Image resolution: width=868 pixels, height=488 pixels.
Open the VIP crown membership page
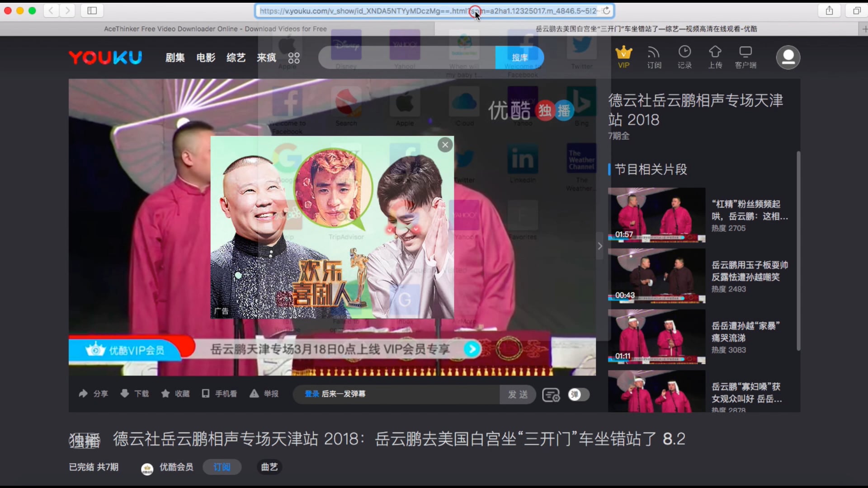tap(624, 57)
